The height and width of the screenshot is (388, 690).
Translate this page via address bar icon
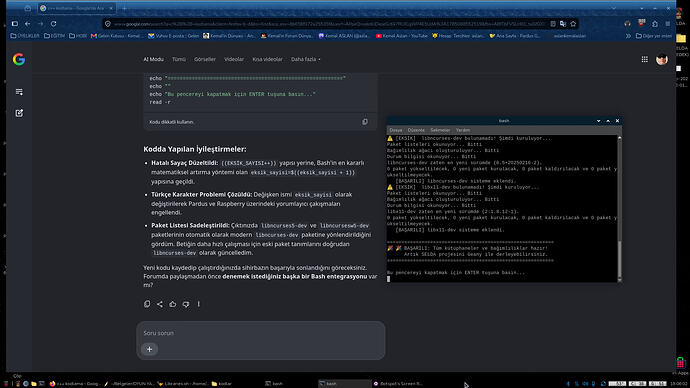[563, 24]
